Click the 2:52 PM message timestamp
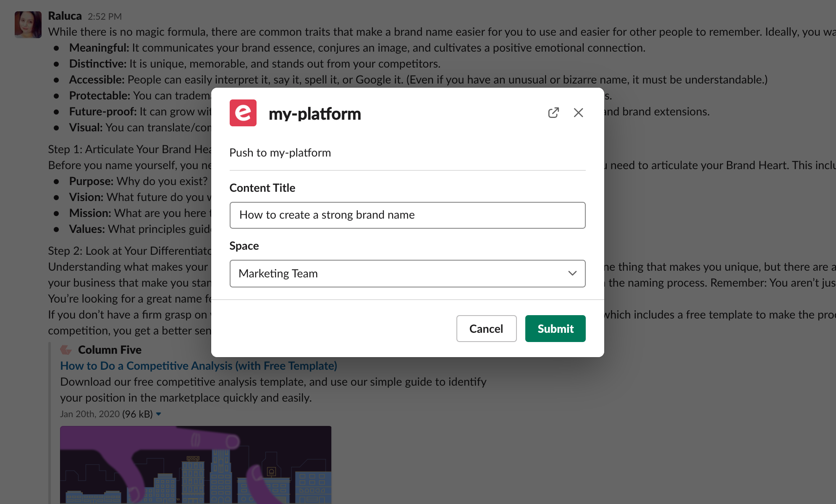836x504 pixels. tap(105, 16)
